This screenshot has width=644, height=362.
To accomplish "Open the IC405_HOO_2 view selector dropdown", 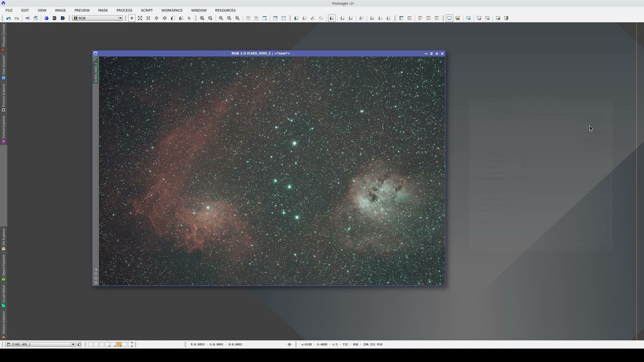I will click(x=41, y=344).
